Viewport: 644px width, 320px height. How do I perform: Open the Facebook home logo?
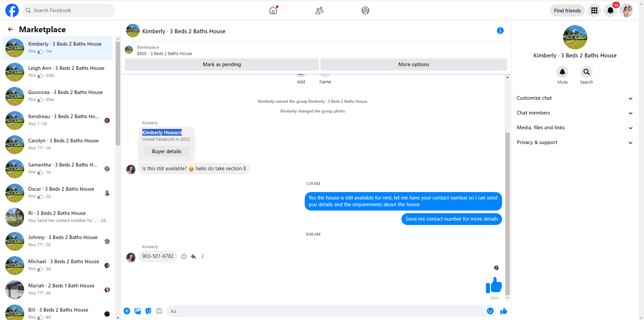[x=12, y=10]
